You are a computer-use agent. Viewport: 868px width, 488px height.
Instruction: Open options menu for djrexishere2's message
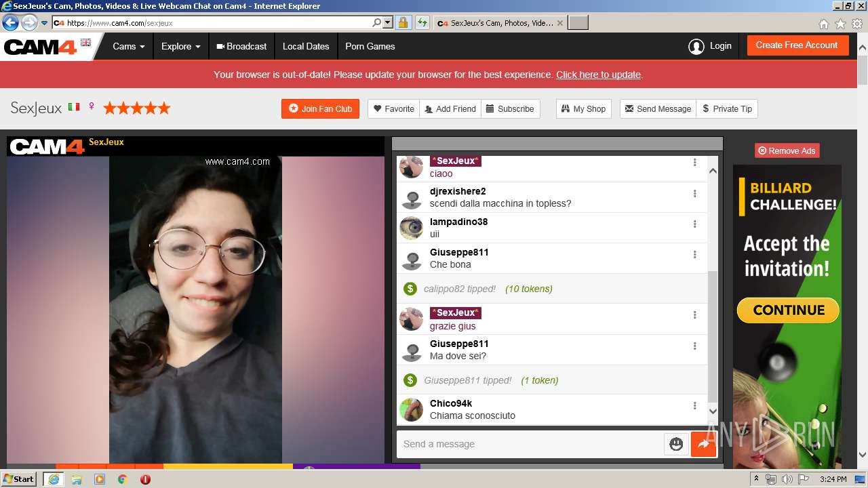coord(694,193)
